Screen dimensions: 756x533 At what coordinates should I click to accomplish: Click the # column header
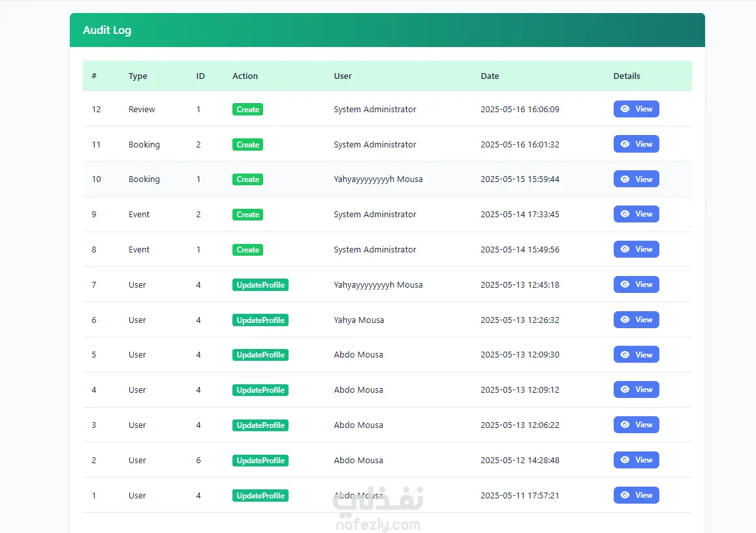click(x=94, y=76)
